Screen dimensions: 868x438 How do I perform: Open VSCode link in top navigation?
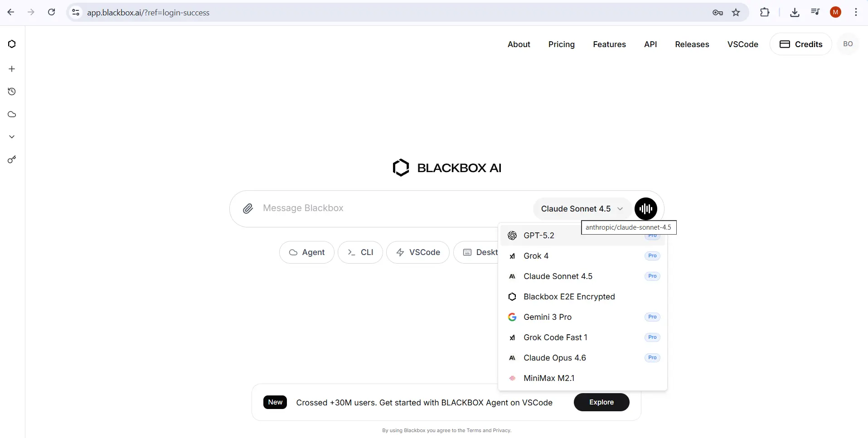(742, 44)
